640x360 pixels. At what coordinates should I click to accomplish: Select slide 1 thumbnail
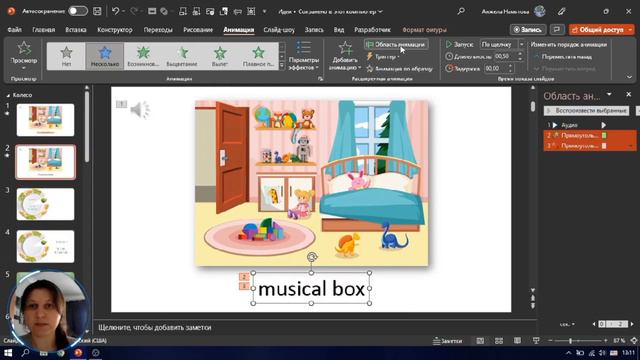pos(45,120)
